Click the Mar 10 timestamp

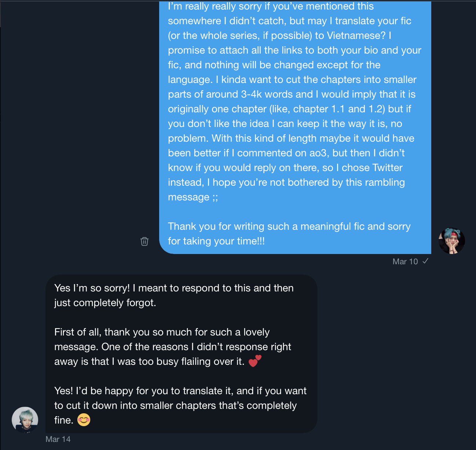point(405,261)
